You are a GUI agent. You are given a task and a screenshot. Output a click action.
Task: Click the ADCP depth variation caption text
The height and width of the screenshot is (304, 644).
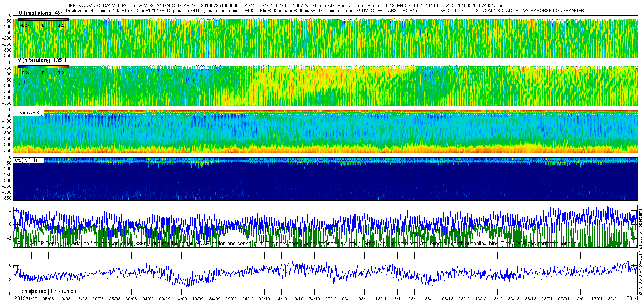[297, 244]
